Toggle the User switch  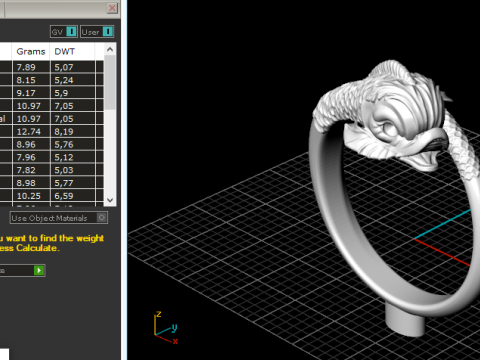tap(97, 32)
